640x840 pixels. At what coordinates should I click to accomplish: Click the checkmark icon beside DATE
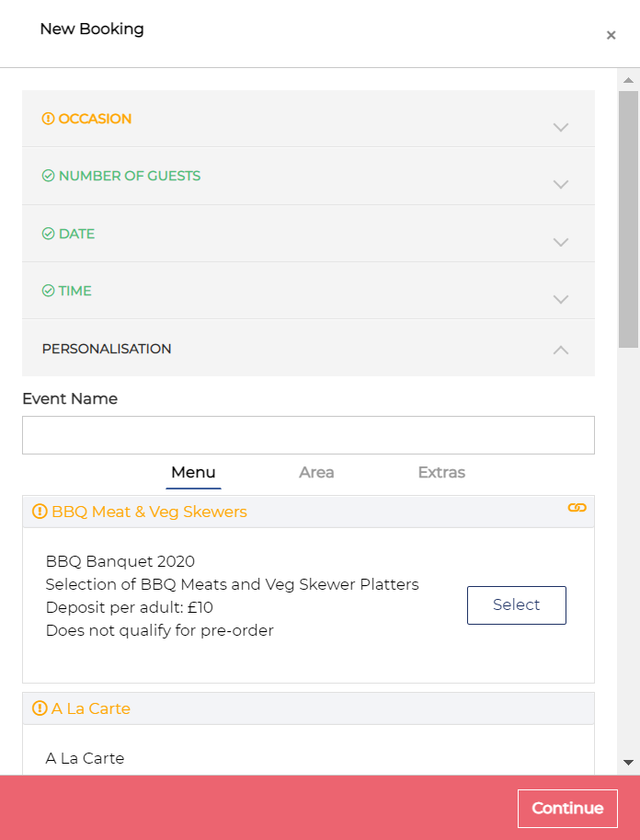pos(49,234)
